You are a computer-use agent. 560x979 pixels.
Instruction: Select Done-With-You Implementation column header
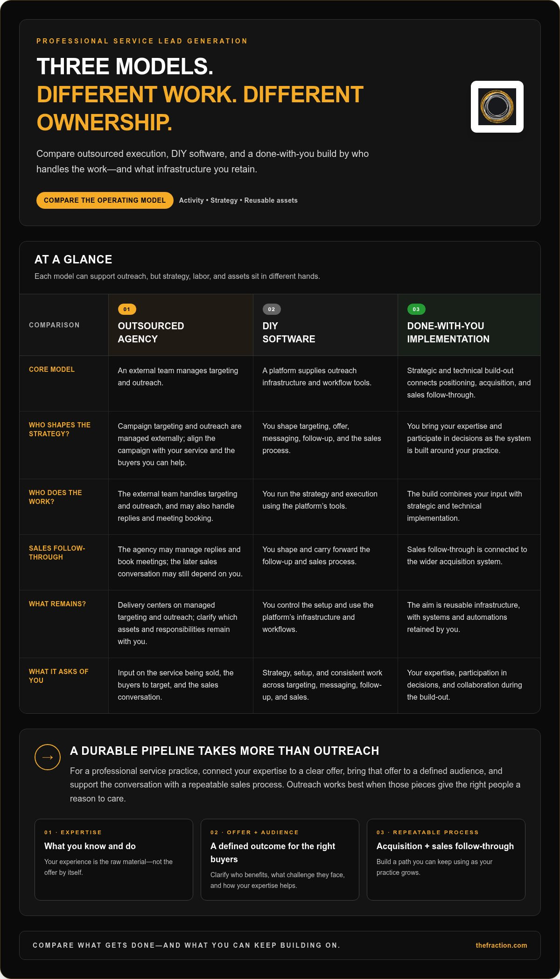[x=469, y=325]
